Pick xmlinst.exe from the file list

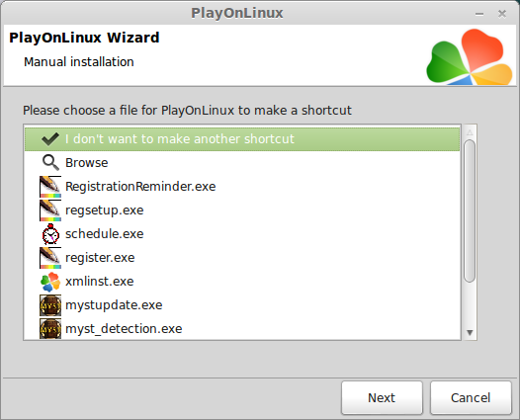[x=242, y=282]
